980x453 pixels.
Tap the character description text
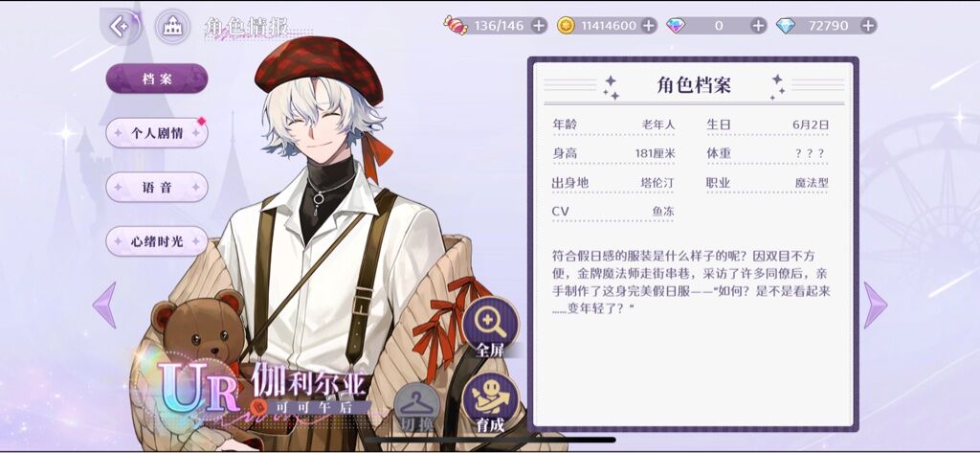coord(691,283)
